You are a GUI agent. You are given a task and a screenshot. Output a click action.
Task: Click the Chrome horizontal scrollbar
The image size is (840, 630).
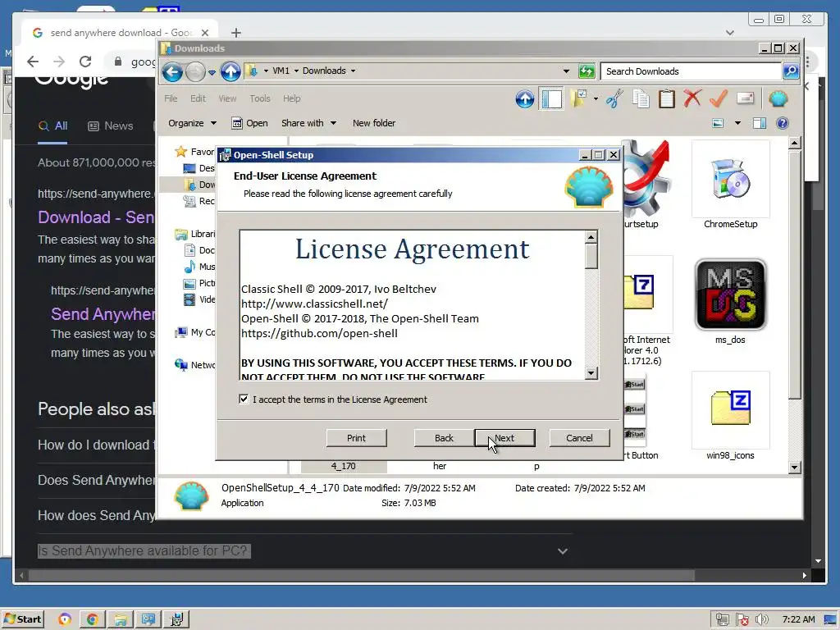362,575
